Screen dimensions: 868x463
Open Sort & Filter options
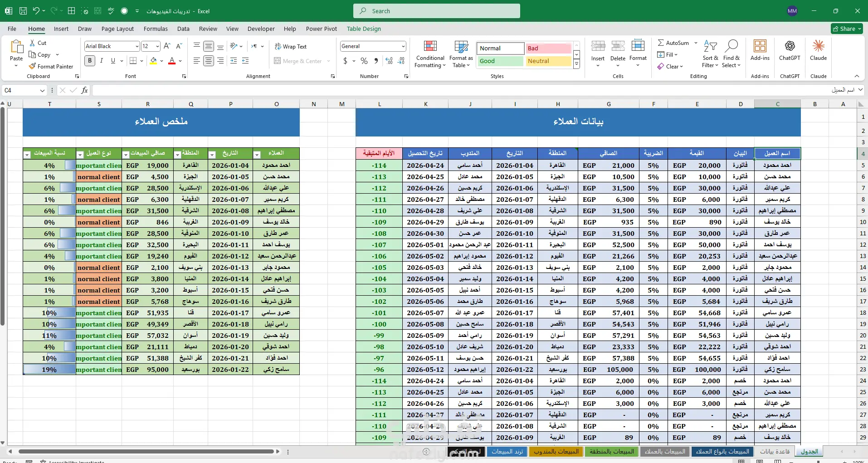pyautogui.click(x=710, y=54)
